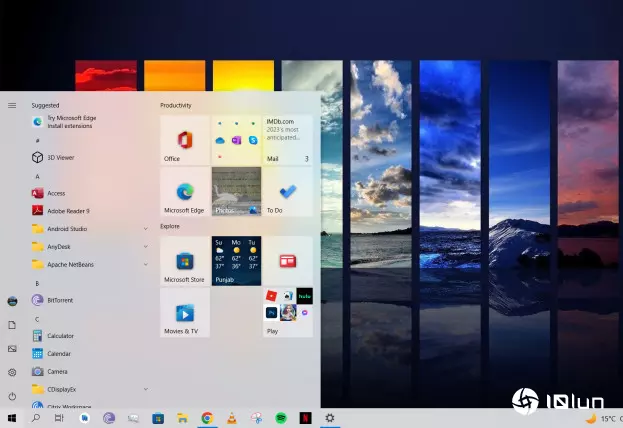Open the Mail live tile

tap(287, 140)
